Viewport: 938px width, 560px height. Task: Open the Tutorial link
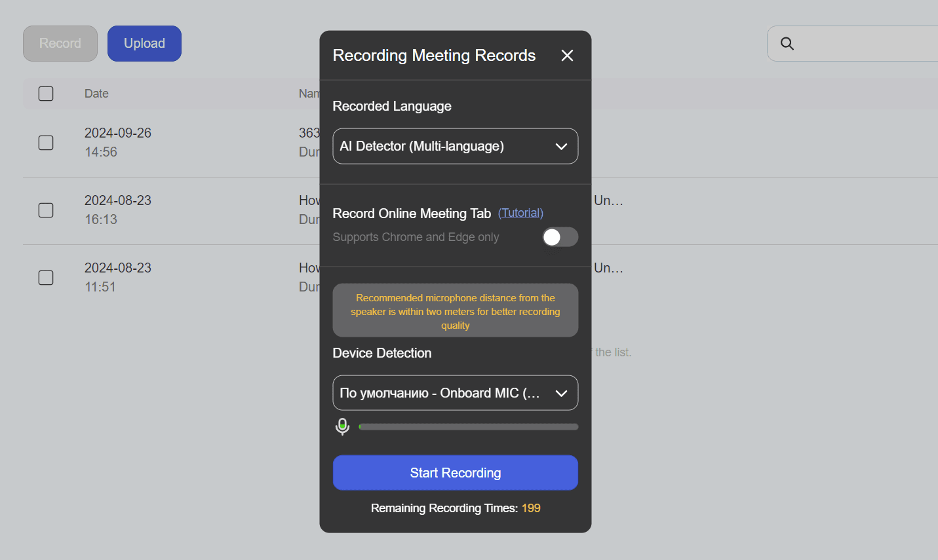tap(520, 213)
